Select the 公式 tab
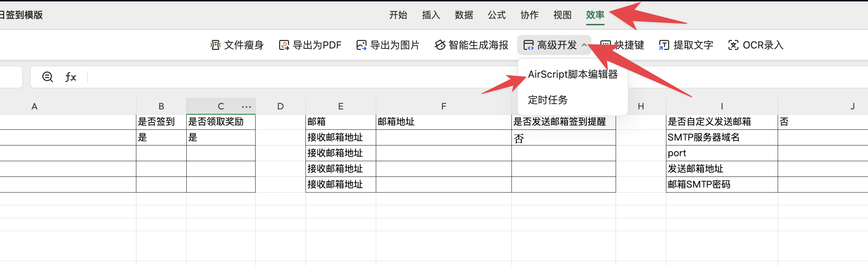Viewport: 868px width, 266px height. click(496, 15)
